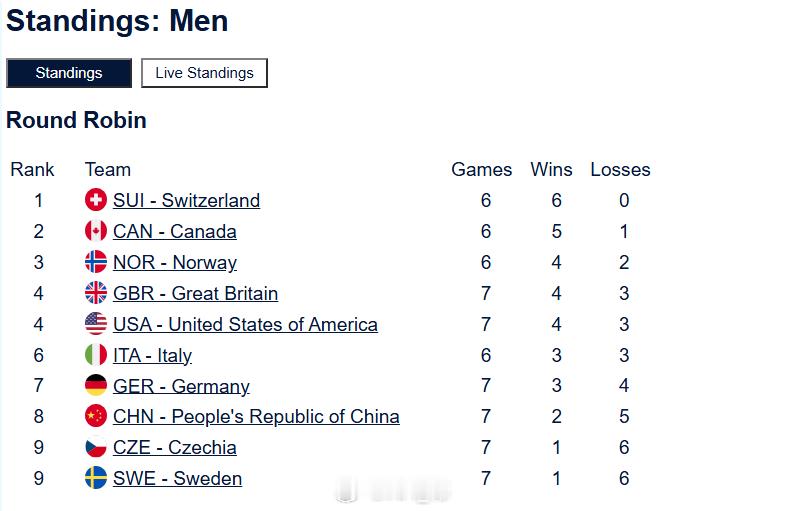
Task: Open the SWE - Sweden team link
Action: pyautogui.click(x=178, y=478)
